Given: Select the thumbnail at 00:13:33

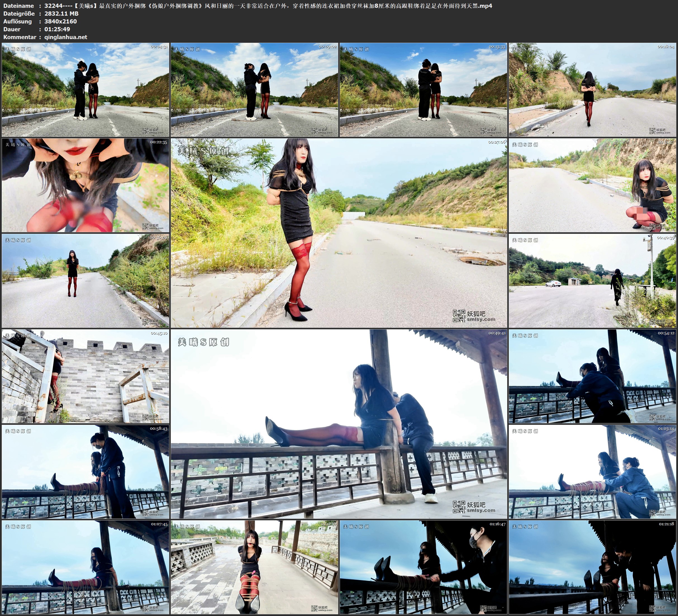Looking at the screenshot, I should pos(423,89).
